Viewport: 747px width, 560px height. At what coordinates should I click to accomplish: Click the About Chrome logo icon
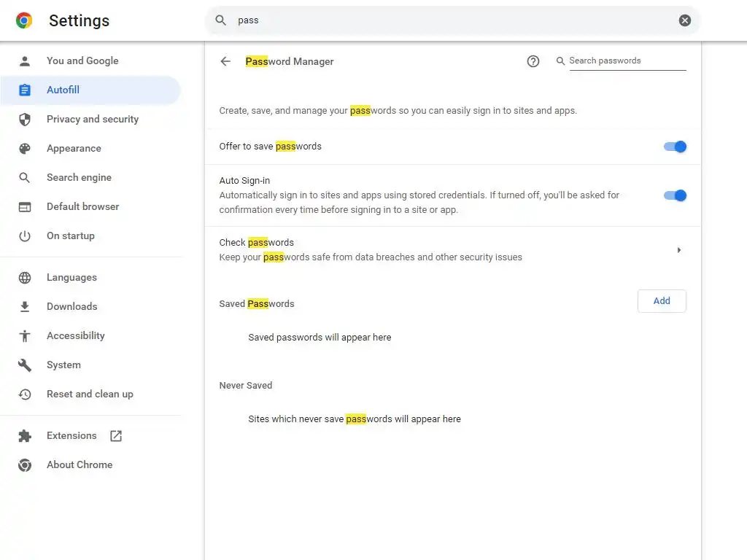pos(25,464)
